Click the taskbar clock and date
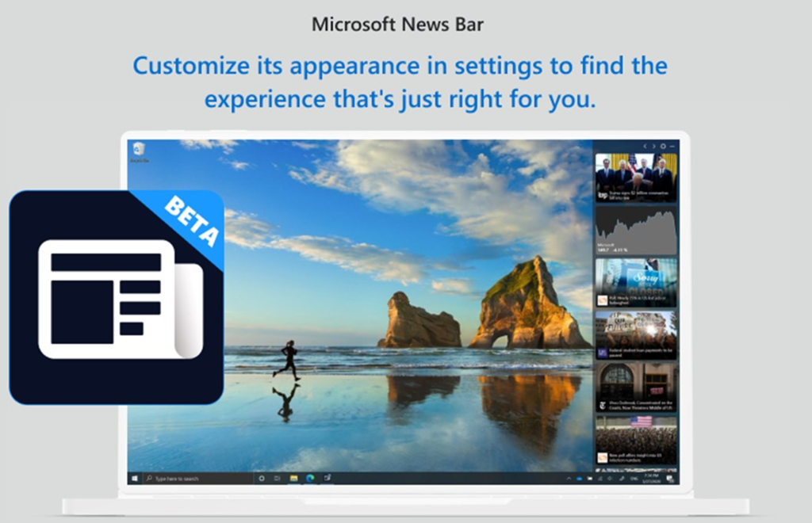This screenshot has width=812, height=523. coord(649,479)
